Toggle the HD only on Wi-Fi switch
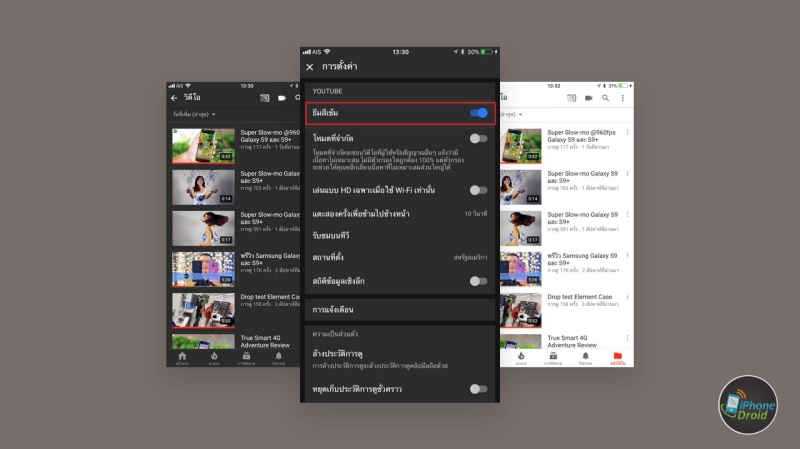The width and height of the screenshot is (800, 449). 479,190
